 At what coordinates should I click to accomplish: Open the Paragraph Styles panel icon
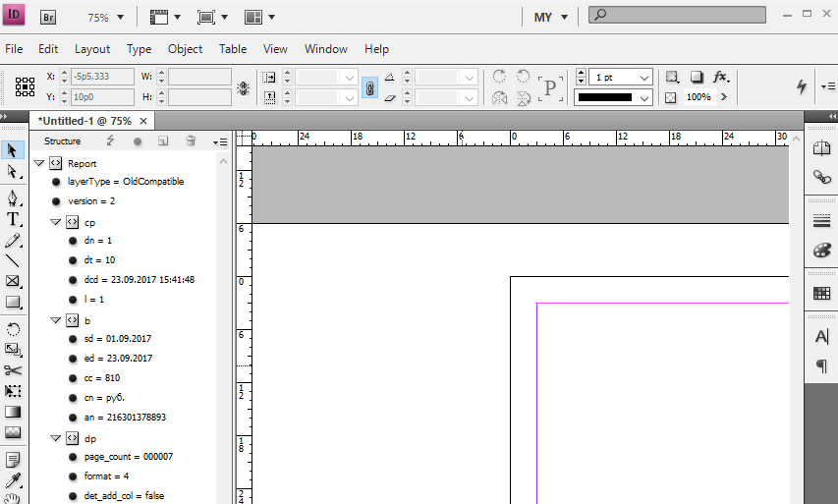[821, 366]
